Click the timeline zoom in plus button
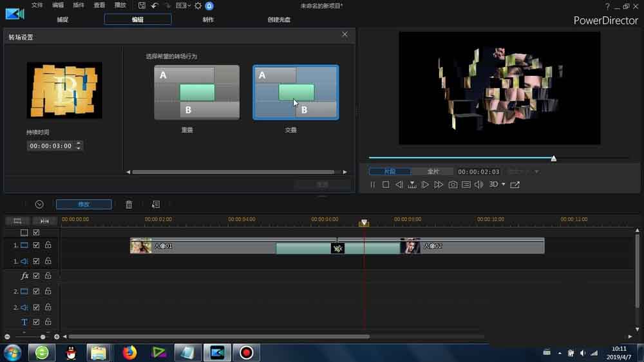Screen dimensions: 644x362 pos(56,337)
